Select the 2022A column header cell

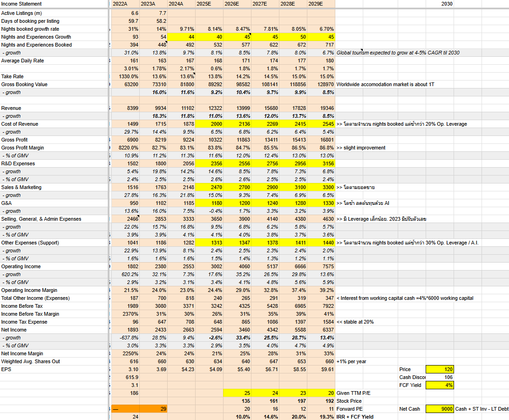[x=125, y=4]
